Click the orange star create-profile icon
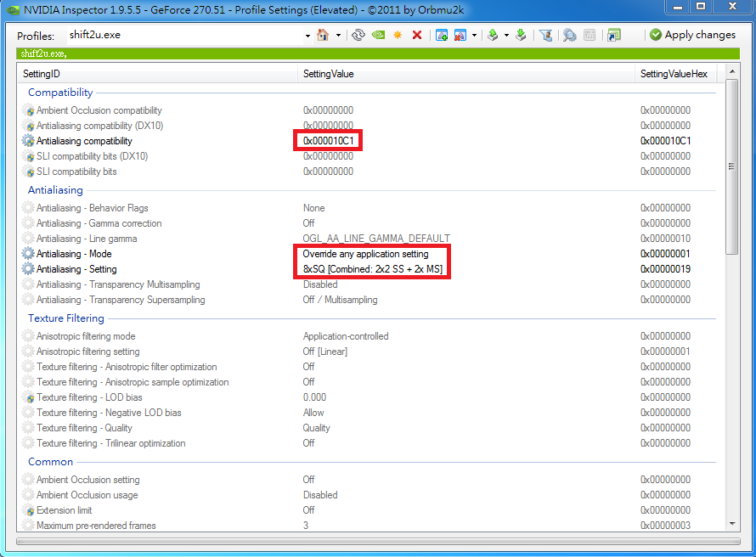Viewport: 756px width, 557px height. coord(397,35)
